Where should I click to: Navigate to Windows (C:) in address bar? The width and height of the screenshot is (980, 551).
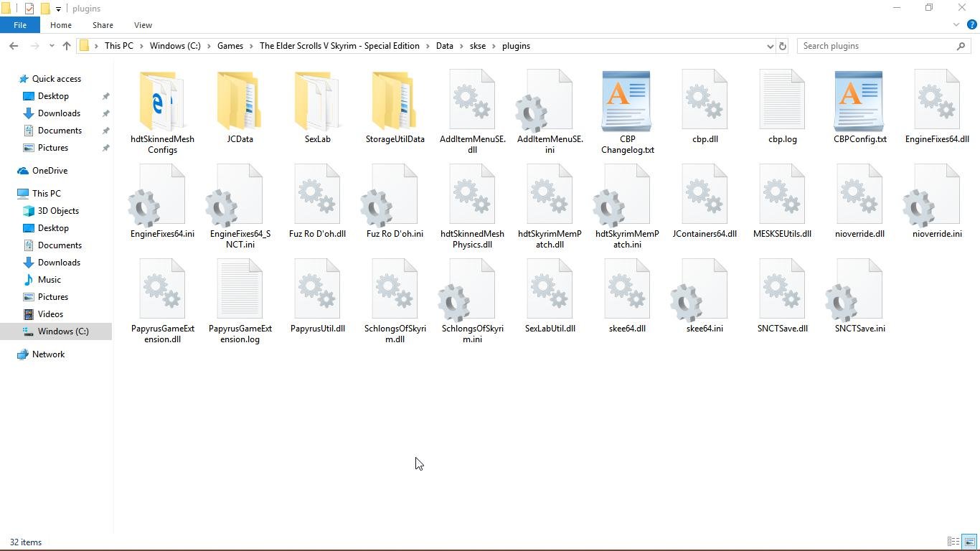pyautogui.click(x=175, y=46)
